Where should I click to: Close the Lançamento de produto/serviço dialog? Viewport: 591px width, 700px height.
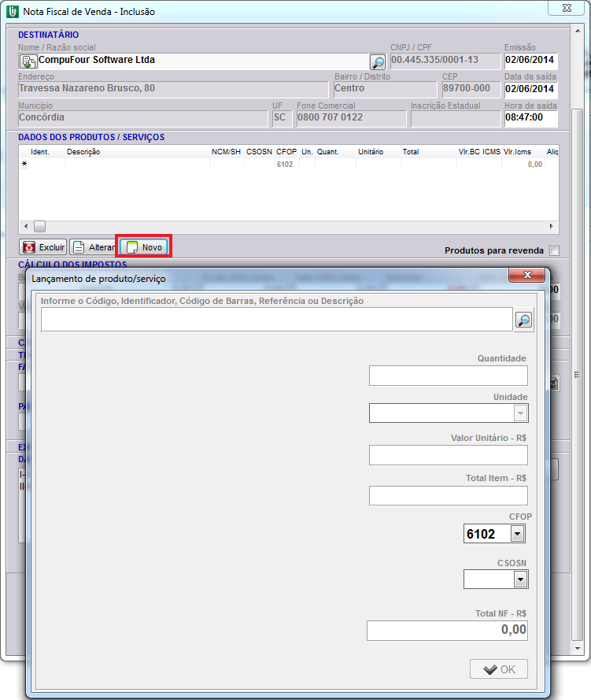(526, 275)
